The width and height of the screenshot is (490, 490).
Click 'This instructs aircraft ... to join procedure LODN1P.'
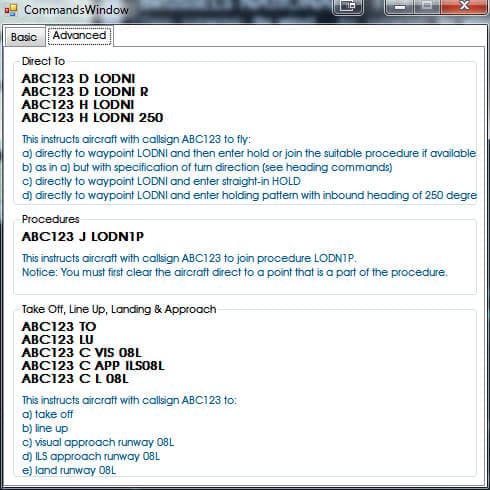pos(189,258)
